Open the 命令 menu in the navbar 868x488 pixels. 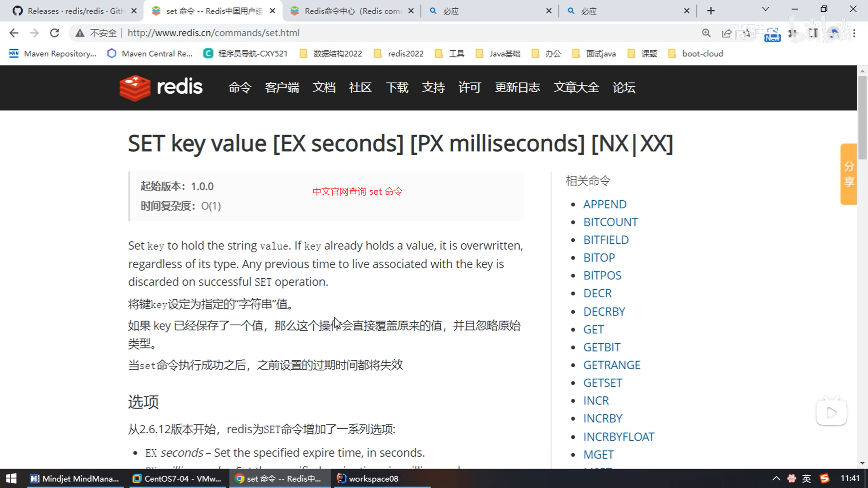coord(240,87)
